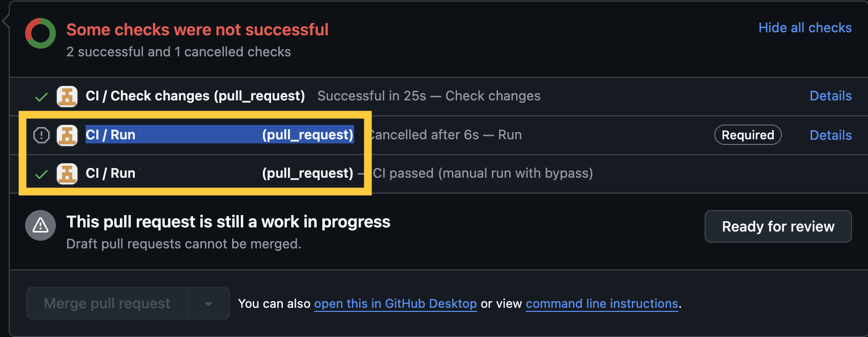Click the workflow avatar on the cancelled check
868x337 pixels.
(67, 135)
